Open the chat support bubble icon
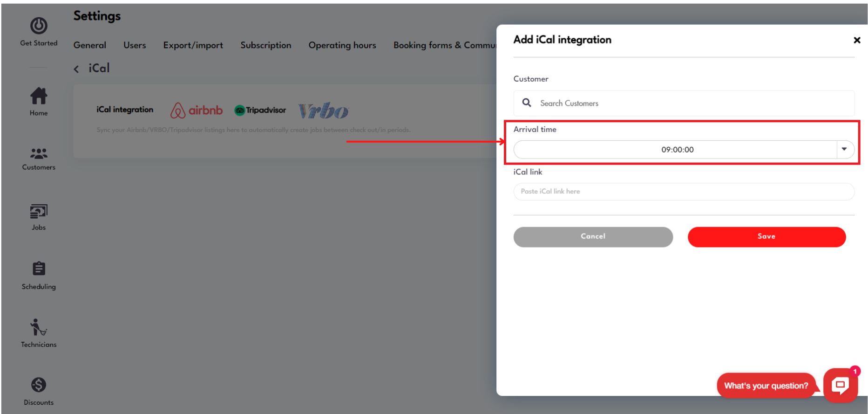Screen dimensions: 868x414 (841, 385)
